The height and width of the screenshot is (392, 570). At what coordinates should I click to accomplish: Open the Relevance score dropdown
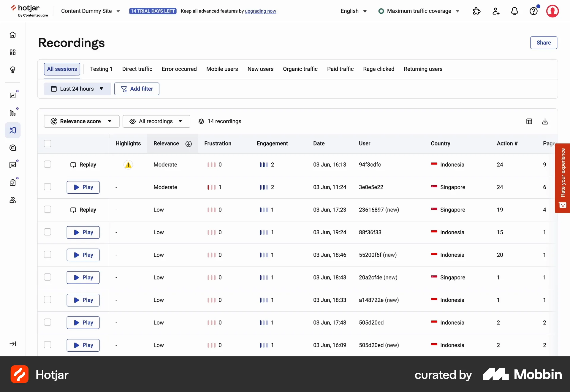pyautogui.click(x=81, y=121)
